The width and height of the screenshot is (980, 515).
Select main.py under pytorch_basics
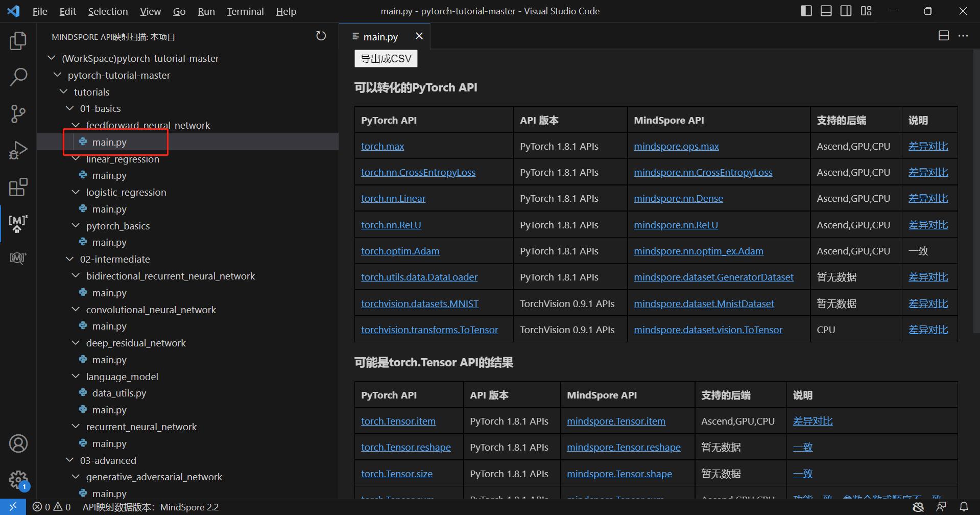(109, 242)
